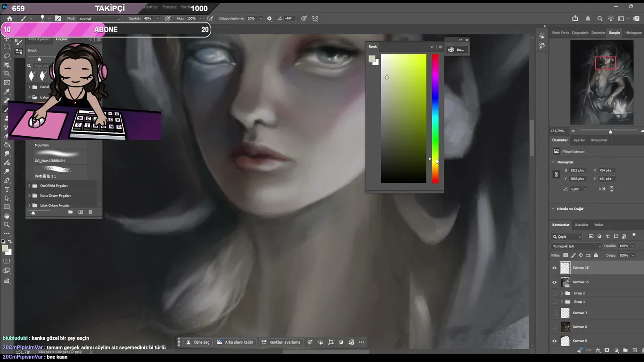This screenshot has width=644, height=362.
Task: Hide the Katman 8 layer
Action: pos(555,341)
